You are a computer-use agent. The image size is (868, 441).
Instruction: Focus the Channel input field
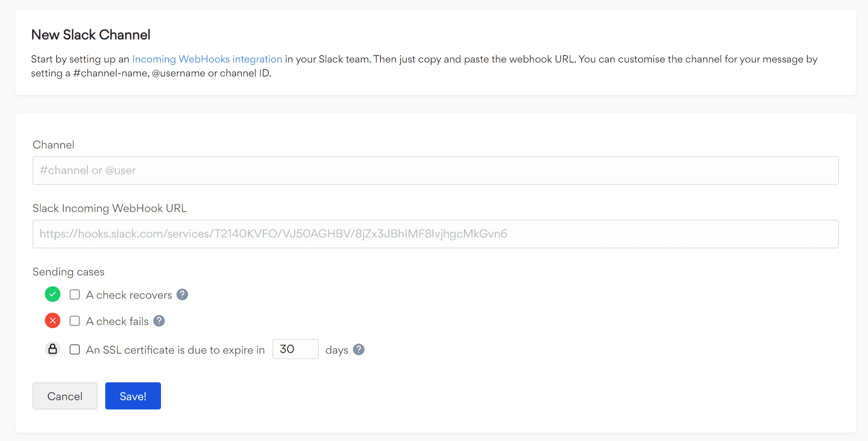(435, 170)
